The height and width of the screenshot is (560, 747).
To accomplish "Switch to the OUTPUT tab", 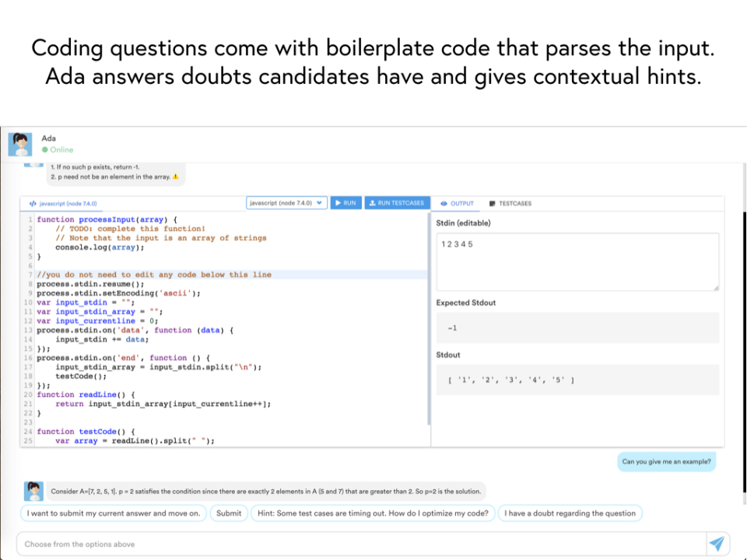I will pos(458,204).
